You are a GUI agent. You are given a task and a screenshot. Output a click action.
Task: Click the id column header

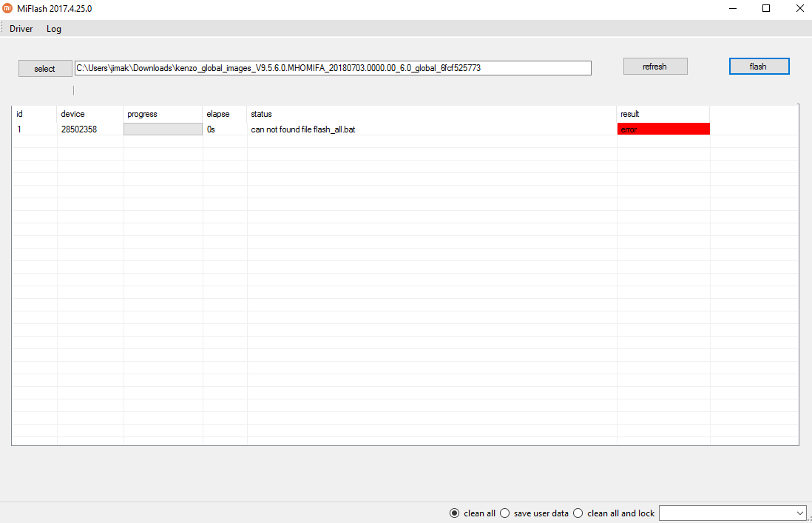[34, 114]
